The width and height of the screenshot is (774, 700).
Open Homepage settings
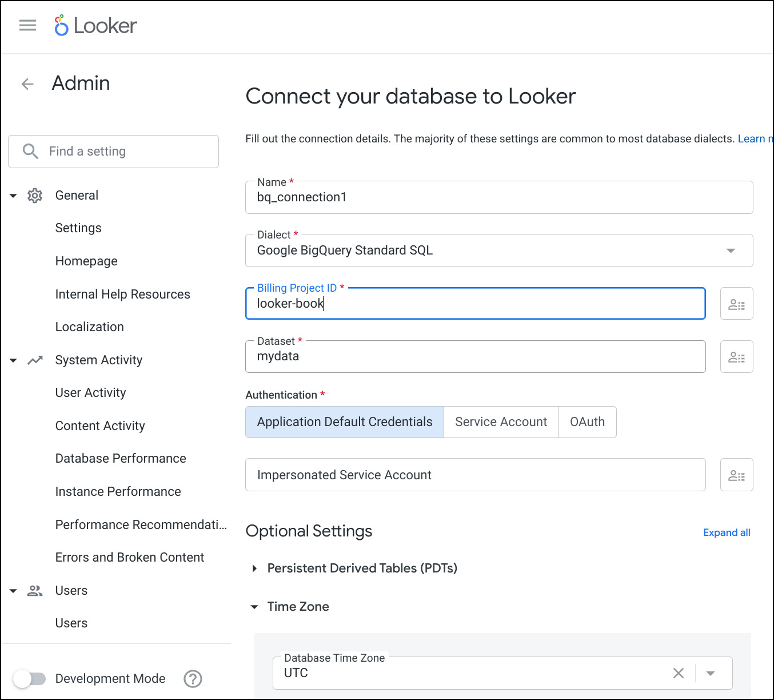coord(86,261)
